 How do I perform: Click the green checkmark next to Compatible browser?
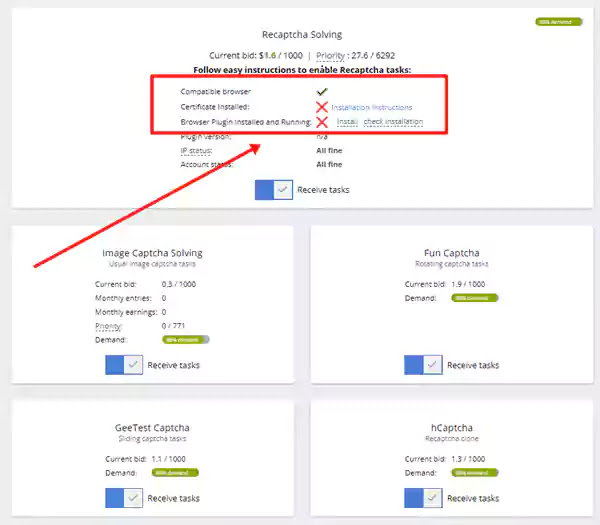tap(322, 91)
